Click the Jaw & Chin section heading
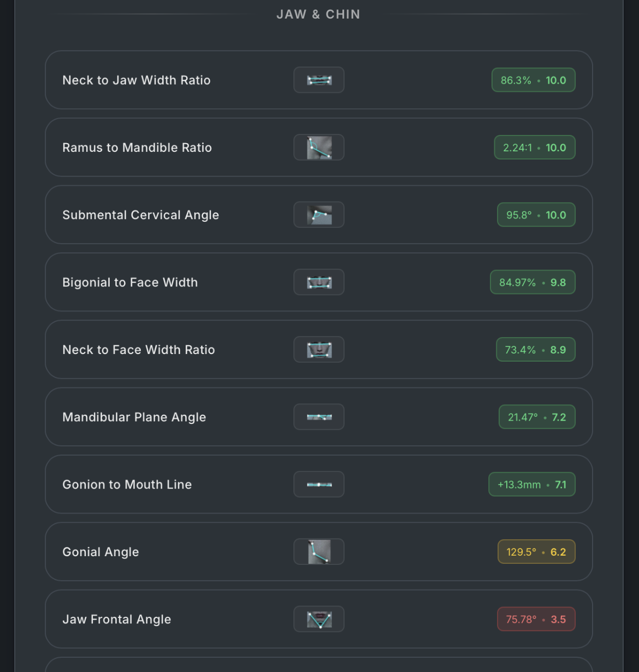The height and width of the screenshot is (672, 639). pyautogui.click(x=318, y=15)
